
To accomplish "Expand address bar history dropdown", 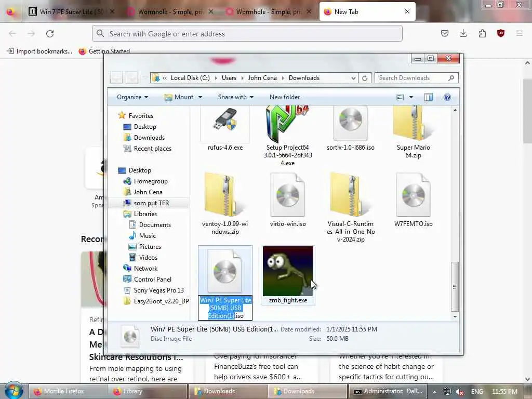I will coord(353,78).
